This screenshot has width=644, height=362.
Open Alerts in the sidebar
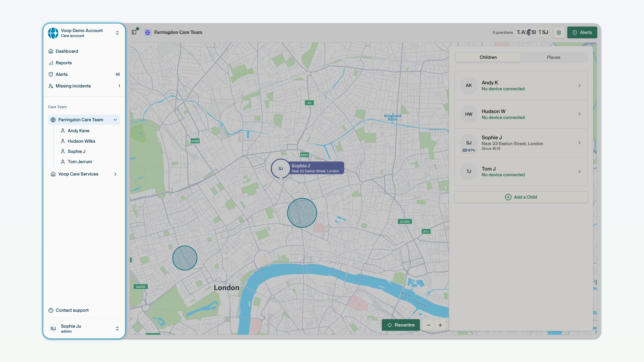pyautogui.click(x=84, y=74)
